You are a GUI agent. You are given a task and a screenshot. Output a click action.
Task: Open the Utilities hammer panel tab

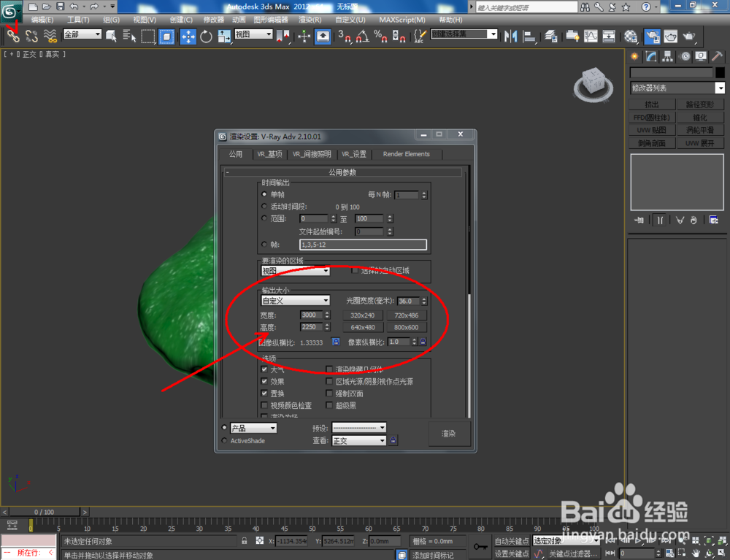point(717,56)
